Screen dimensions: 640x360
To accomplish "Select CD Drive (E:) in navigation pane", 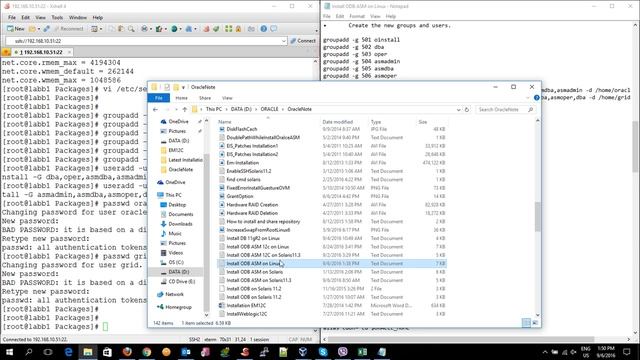I will coord(182,282).
